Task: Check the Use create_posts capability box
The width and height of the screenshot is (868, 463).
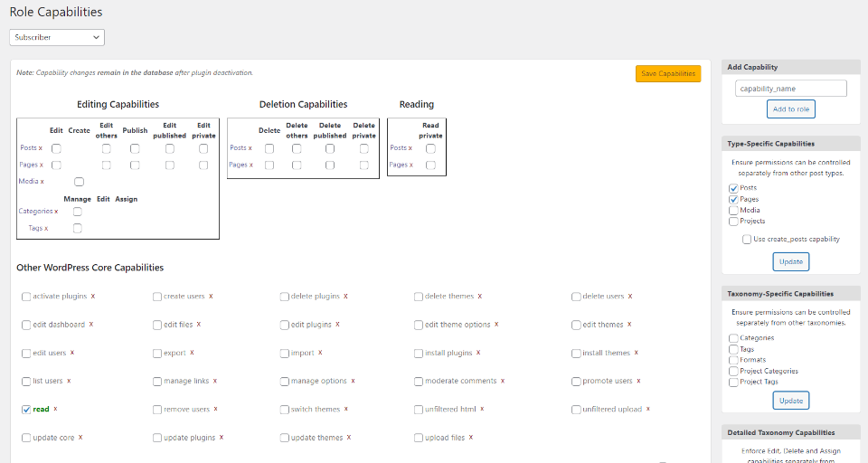Action: [x=747, y=240]
